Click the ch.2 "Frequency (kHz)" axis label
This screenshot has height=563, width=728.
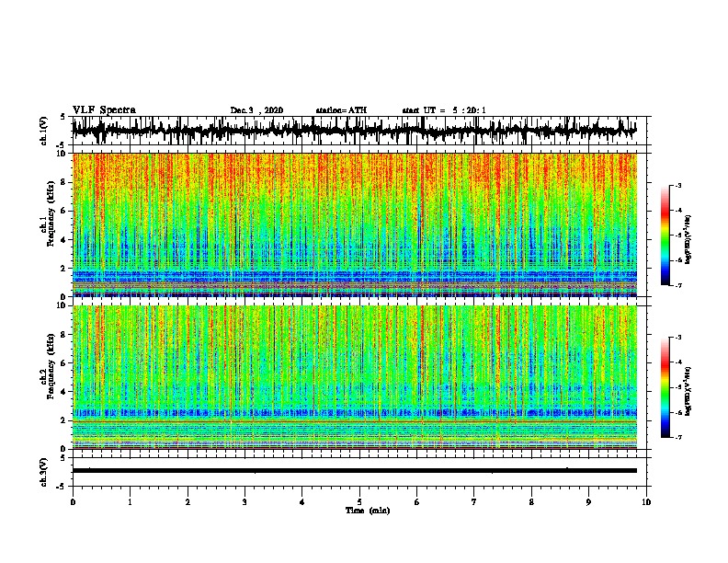tap(51, 366)
